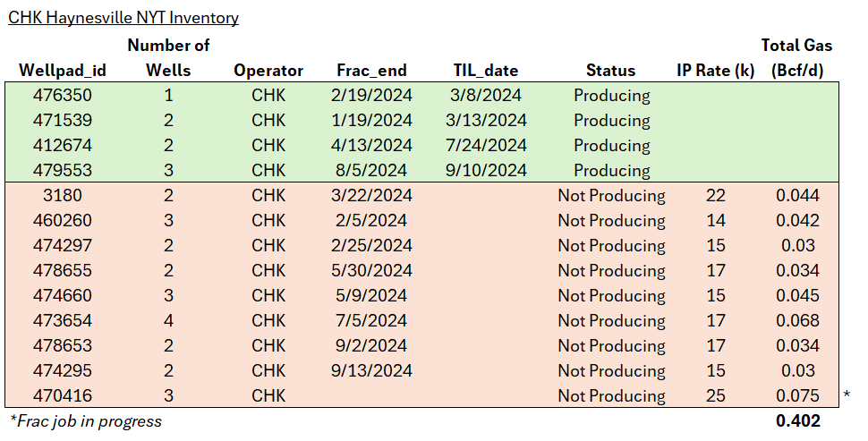Click Frac_end cell 9/13/2024
This screenshot has height=441, width=868.
pos(371,371)
